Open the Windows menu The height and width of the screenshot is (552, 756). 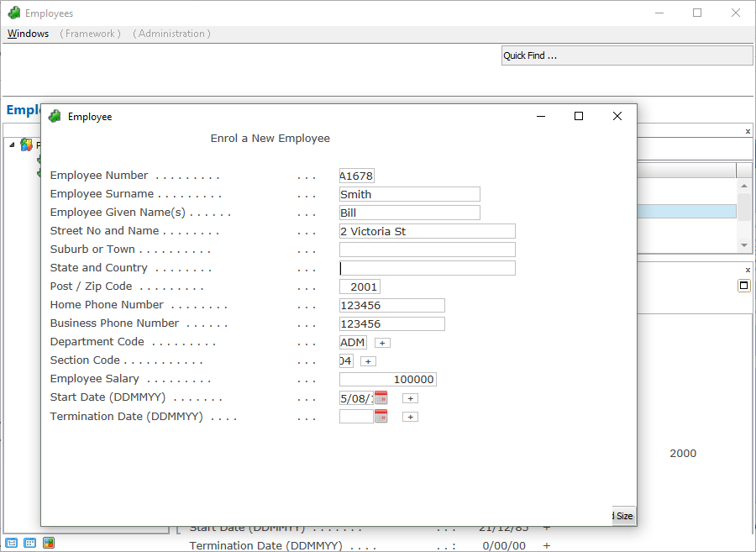(x=28, y=34)
